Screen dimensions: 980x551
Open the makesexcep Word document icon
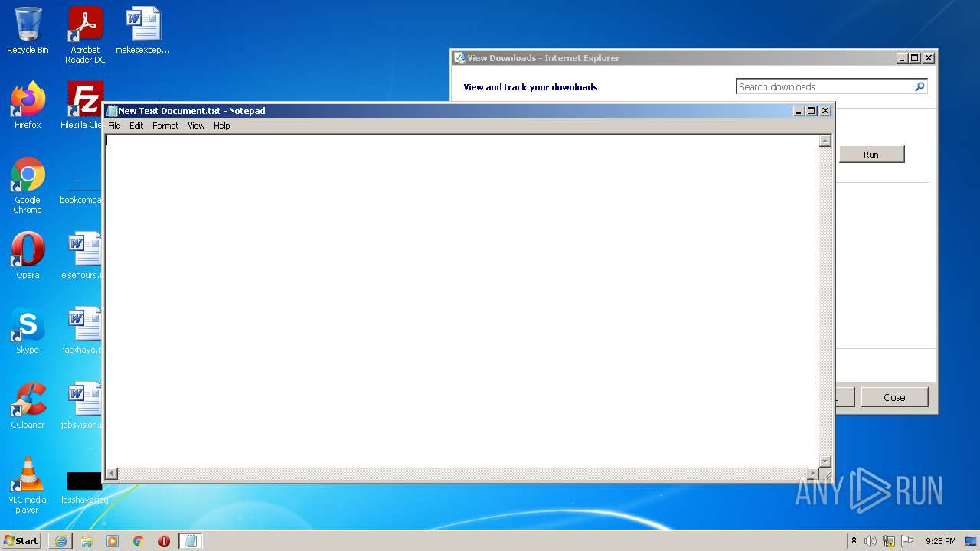click(143, 31)
